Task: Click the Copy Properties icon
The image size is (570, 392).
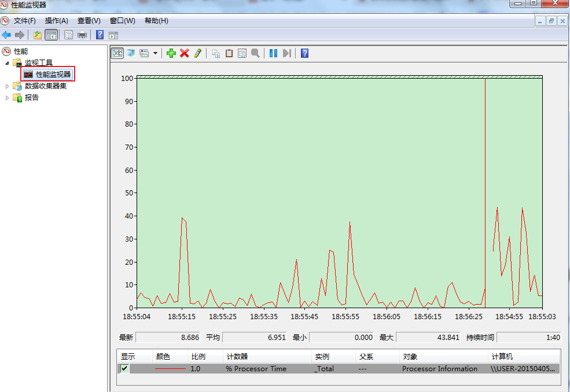Action: pyautogui.click(x=216, y=53)
